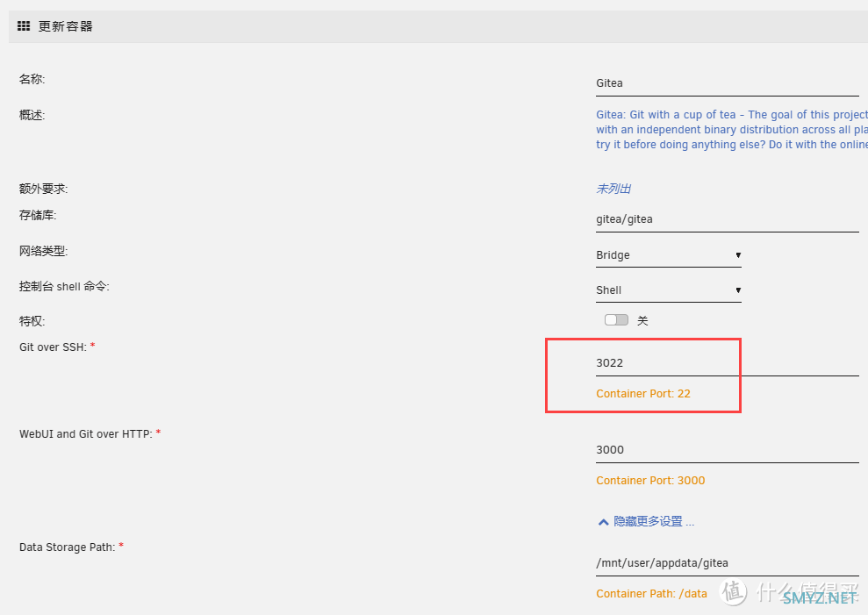Click the WebUI port field 3000
The width and height of the screenshot is (868, 615).
pyautogui.click(x=728, y=449)
